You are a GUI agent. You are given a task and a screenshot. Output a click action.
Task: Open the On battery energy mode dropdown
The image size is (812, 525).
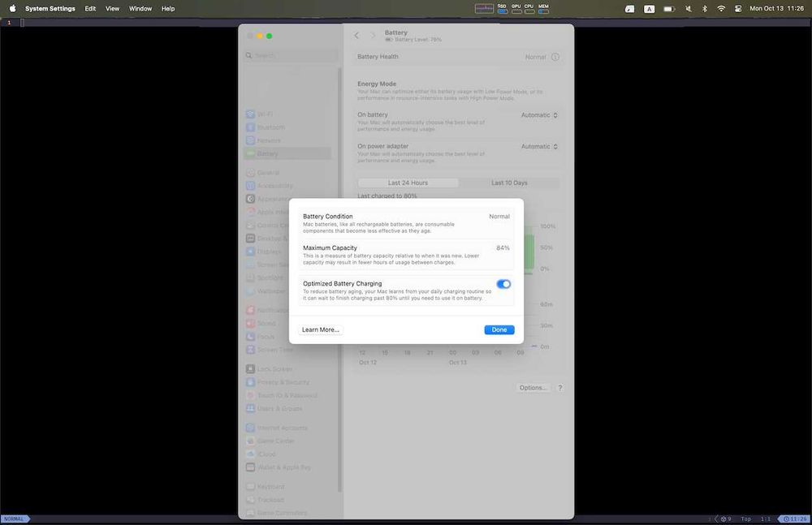[x=539, y=115]
